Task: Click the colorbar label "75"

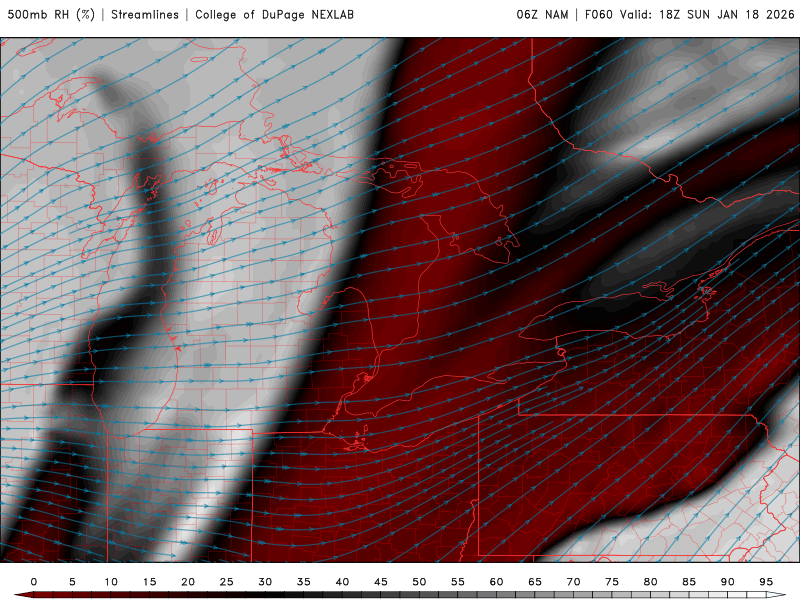Action: tap(612, 582)
